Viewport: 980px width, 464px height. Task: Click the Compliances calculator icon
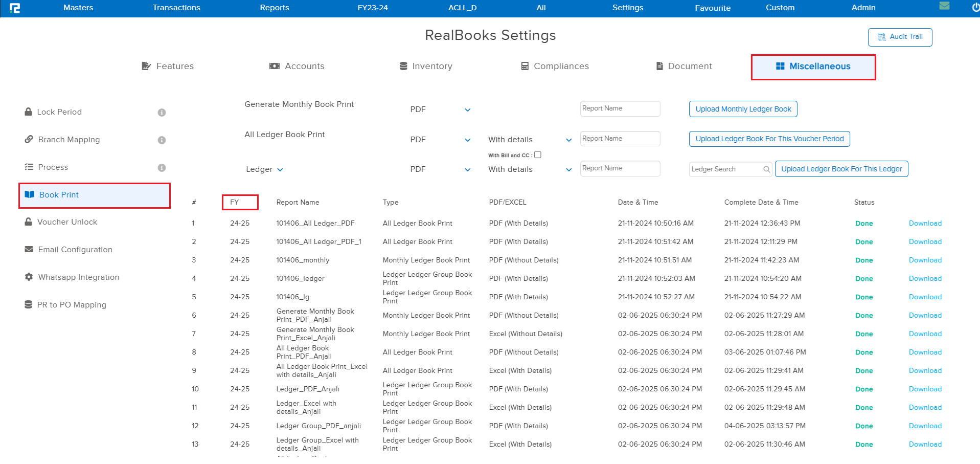point(525,66)
